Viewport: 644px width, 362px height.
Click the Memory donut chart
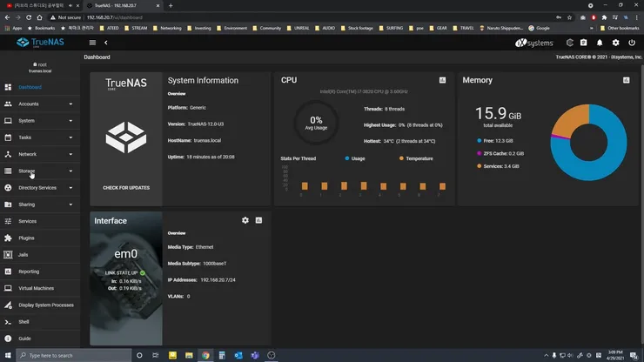pyautogui.click(x=588, y=142)
